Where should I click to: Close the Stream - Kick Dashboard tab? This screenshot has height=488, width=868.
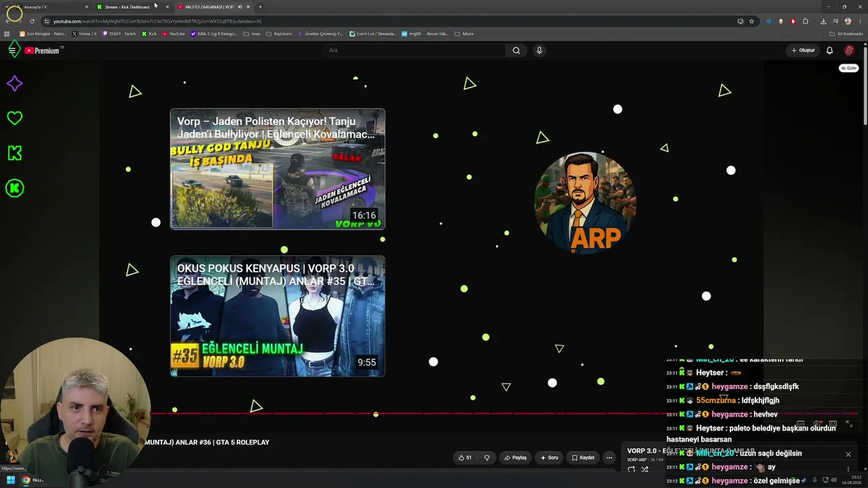pos(167,7)
